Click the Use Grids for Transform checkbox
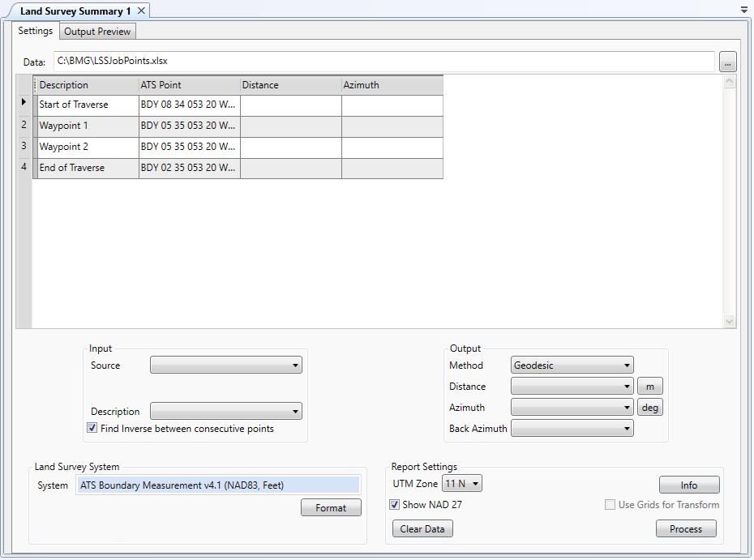This screenshot has width=754, height=560. pyautogui.click(x=610, y=505)
